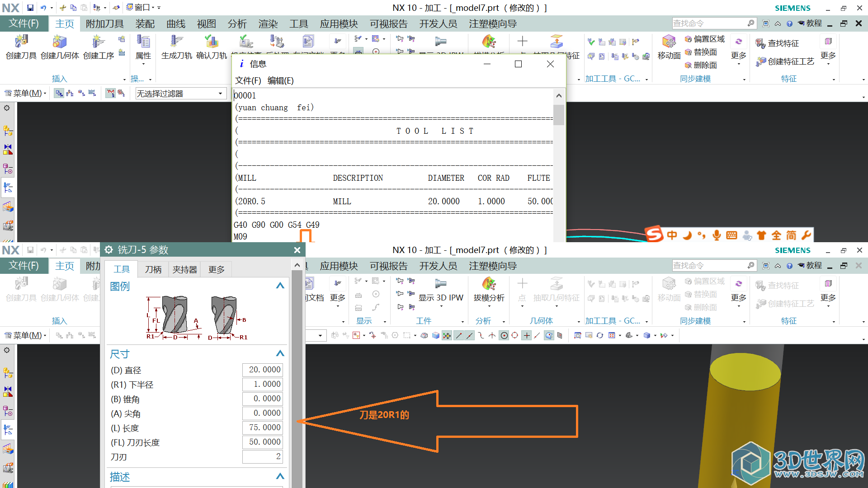The height and width of the screenshot is (488, 868).
Task: Open the 附加刀具 ribbon tab in top window
Action: coord(105,23)
